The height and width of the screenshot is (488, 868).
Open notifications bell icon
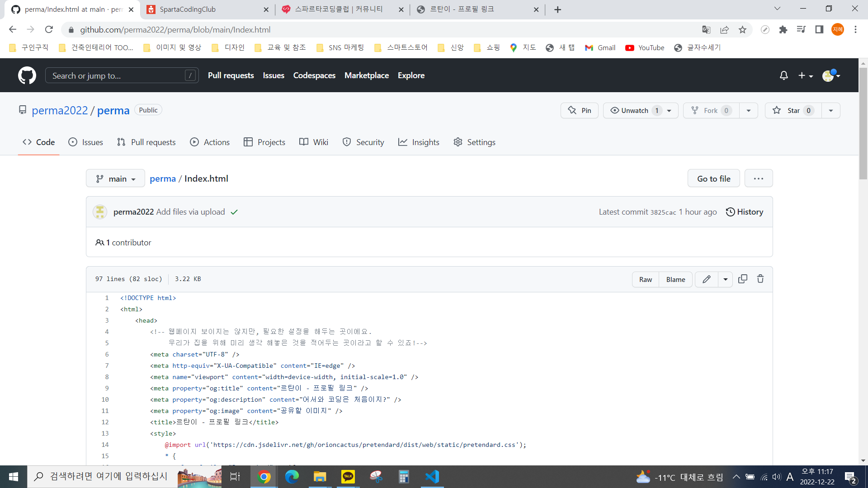pyautogui.click(x=784, y=75)
